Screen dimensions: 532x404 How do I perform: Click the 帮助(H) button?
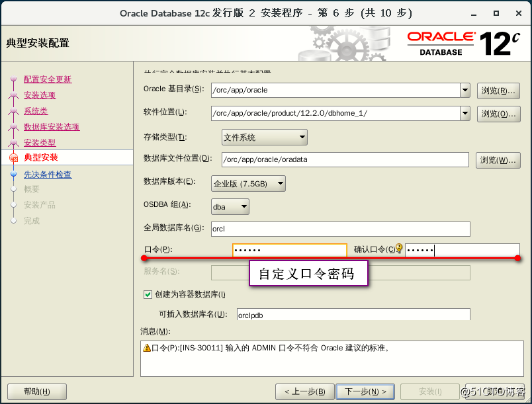pyautogui.click(x=36, y=391)
